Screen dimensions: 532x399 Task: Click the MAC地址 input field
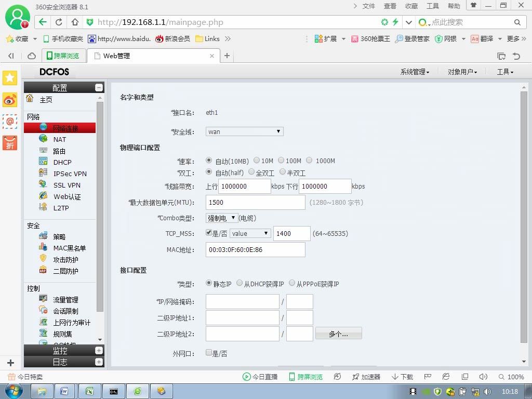coord(255,250)
